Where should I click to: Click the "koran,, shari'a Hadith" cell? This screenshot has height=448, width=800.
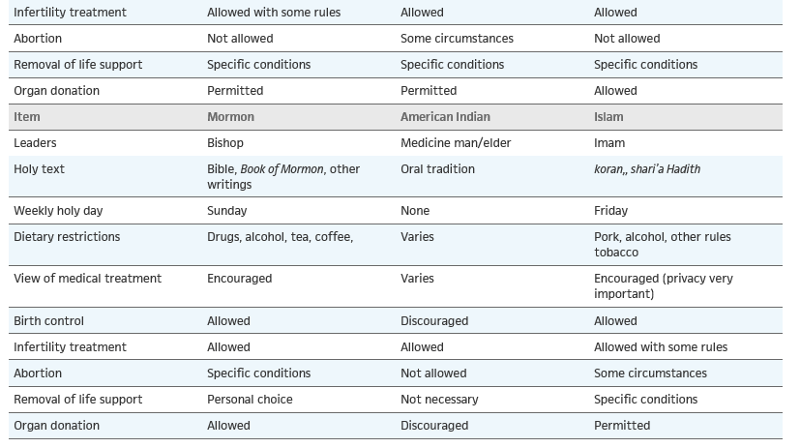pos(647,169)
